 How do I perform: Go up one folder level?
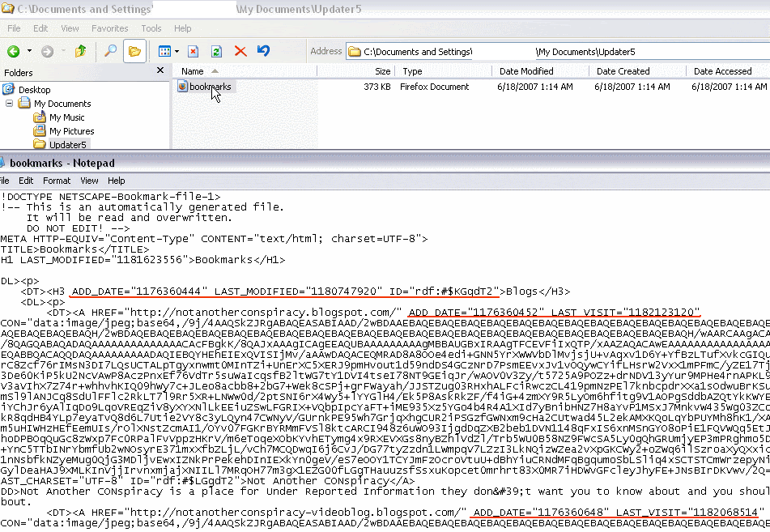click(x=80, y=50)
